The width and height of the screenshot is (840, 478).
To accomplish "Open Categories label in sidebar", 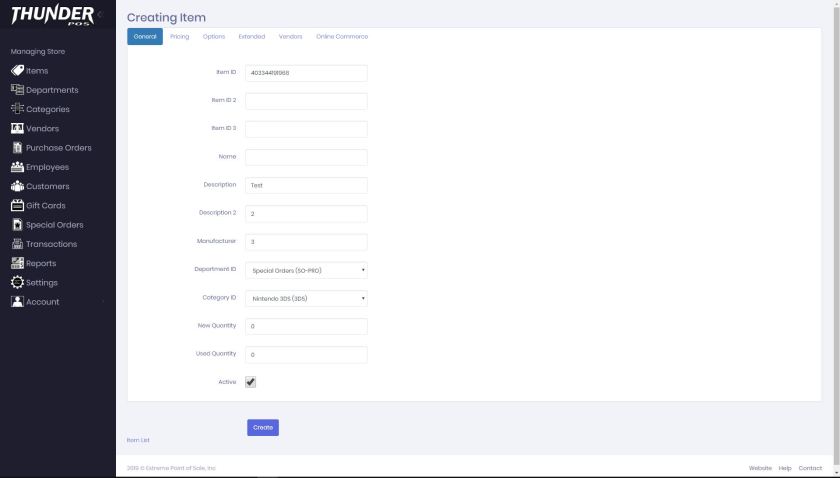I will (x=48, y=109).
